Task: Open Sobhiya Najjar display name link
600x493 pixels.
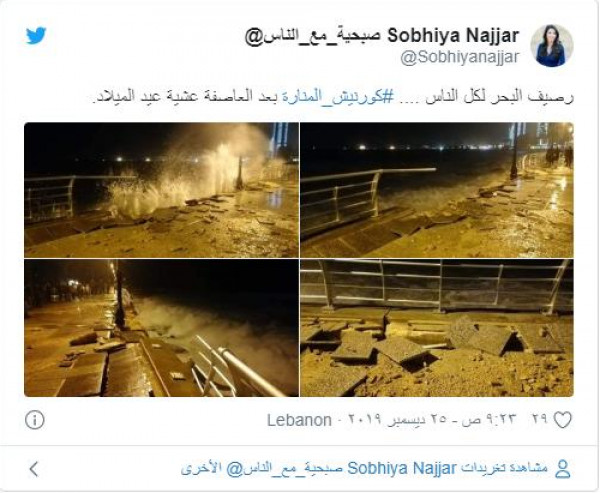Action: (453, 36)
